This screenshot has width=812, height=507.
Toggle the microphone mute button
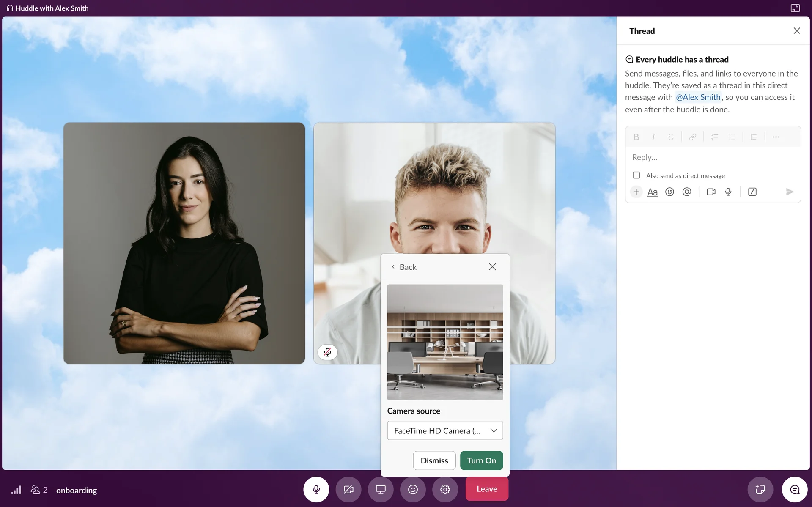pyautogui.click(x=316, y=489)
